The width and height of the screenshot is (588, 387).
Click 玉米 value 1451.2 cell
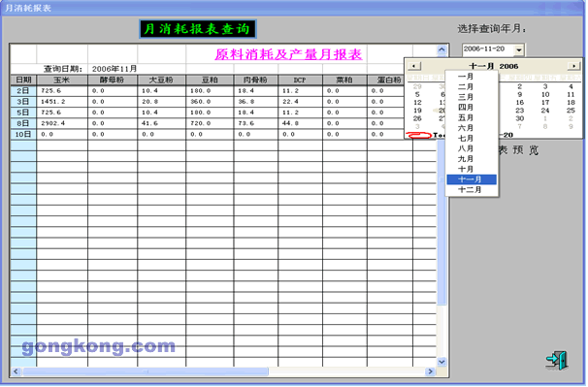click(62, 102)
